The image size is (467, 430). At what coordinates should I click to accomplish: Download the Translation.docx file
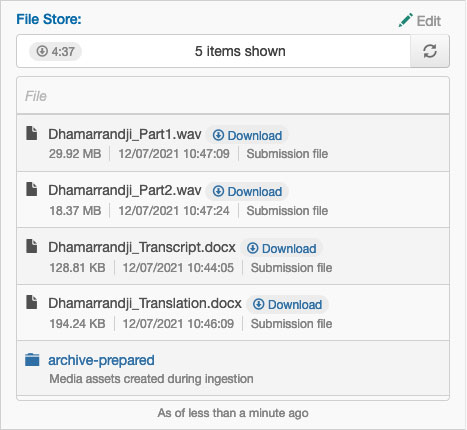pos(287,305)
